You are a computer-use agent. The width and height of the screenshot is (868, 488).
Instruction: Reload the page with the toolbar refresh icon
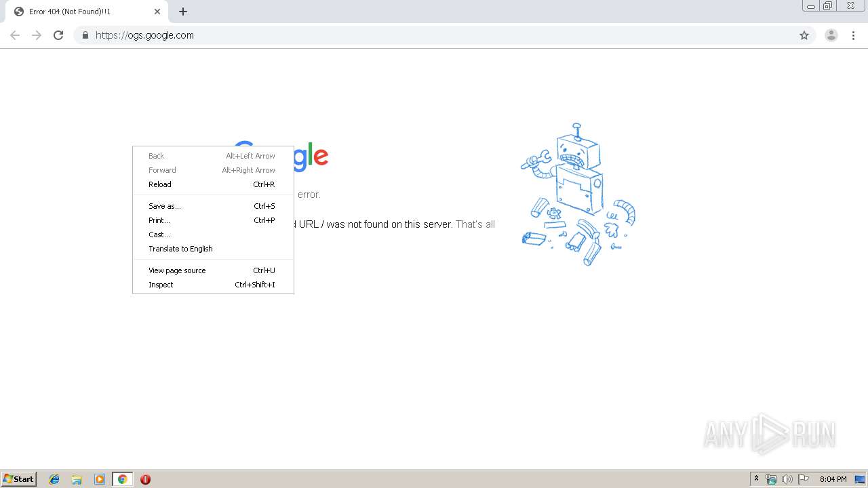tap(58, 35)
